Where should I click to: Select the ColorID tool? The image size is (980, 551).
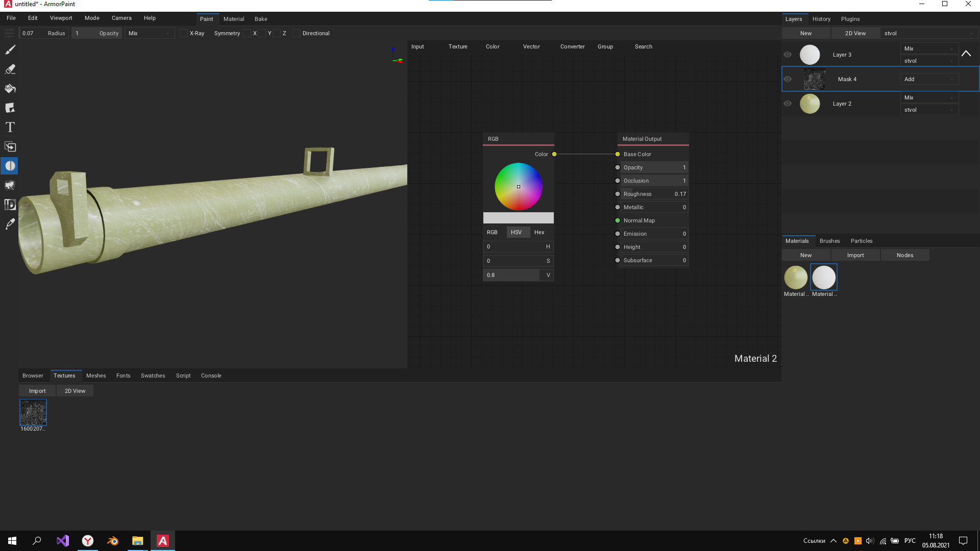point(10,205)
